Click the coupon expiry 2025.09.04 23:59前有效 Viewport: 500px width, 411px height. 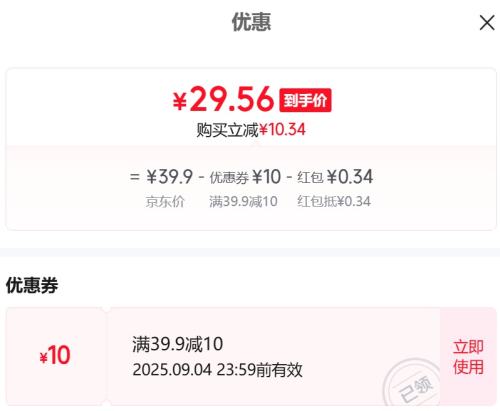217,370
